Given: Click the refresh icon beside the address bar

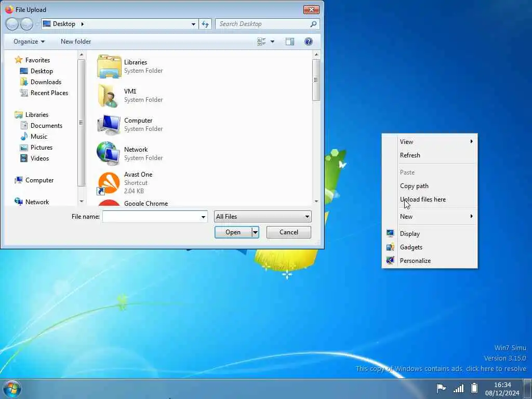Looking at the screenshot, I should pyautogui.click(x=205, y=24).
